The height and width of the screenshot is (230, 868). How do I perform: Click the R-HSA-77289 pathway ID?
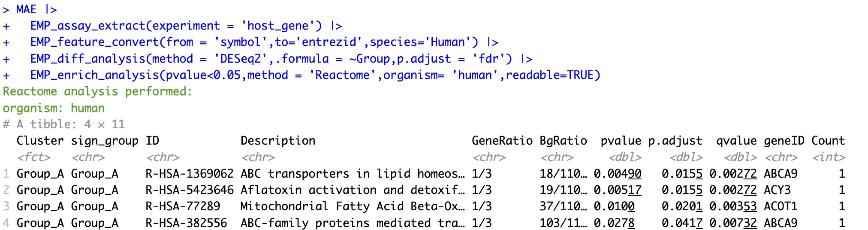(x=183, y=206)
